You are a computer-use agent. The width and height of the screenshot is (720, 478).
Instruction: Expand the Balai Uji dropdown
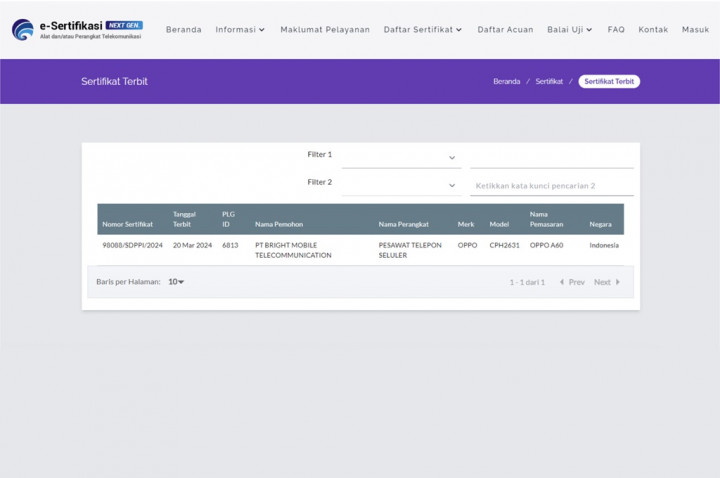tap(569, 30)
